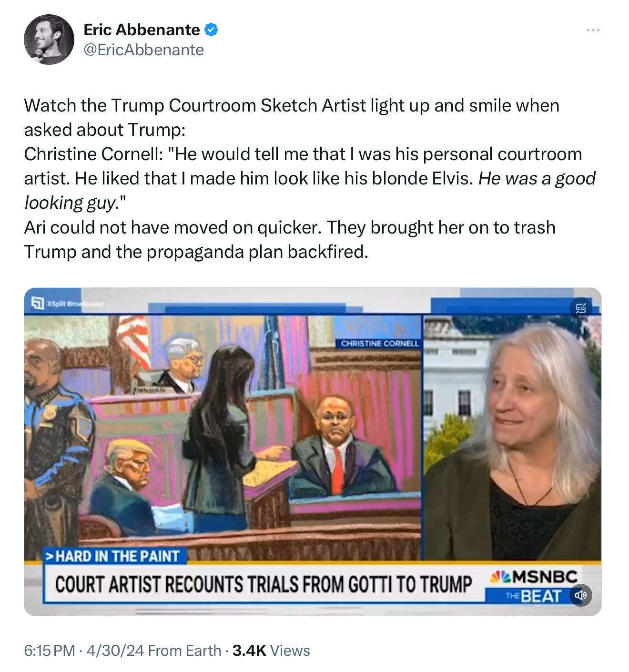Click the Christine Cornell name tag
Image resolution: width=629 pixels, height=672 pixels.
pyautogui.click(x=379, y=343)
